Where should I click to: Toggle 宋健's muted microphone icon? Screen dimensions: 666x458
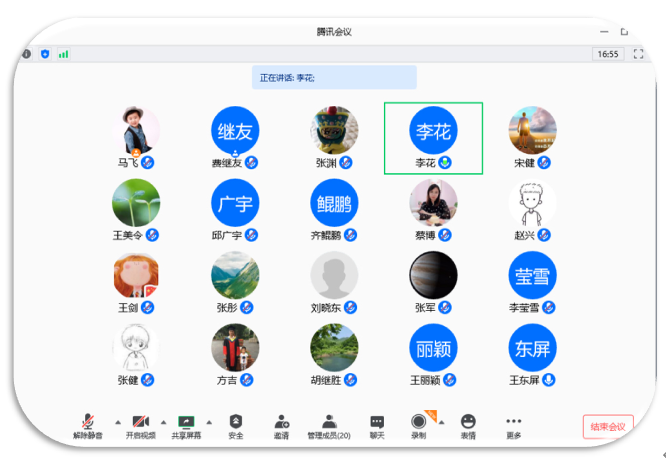coord(544,162)
